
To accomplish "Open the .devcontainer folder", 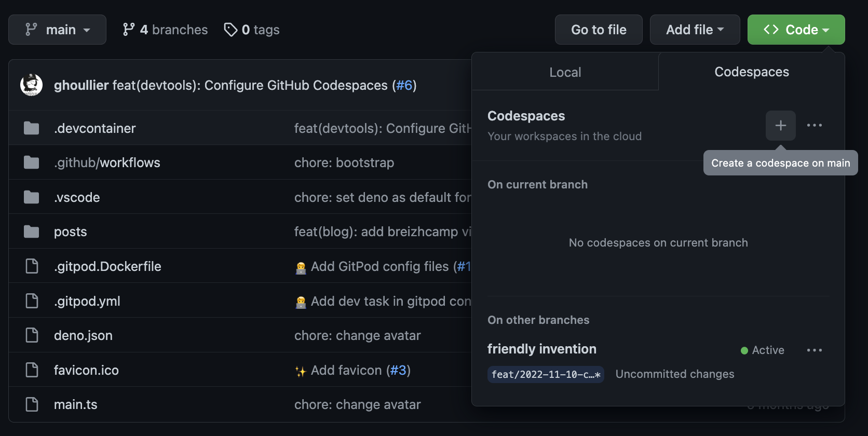I will [95, 128].
